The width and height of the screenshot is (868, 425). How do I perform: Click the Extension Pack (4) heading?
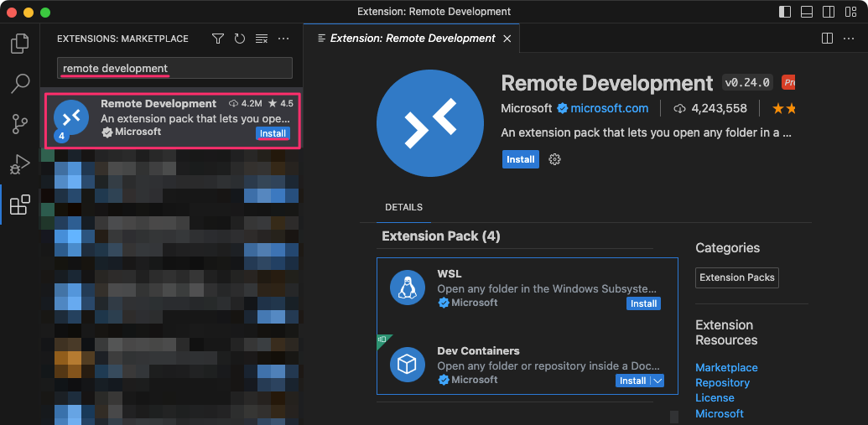[x=441, y=237]
